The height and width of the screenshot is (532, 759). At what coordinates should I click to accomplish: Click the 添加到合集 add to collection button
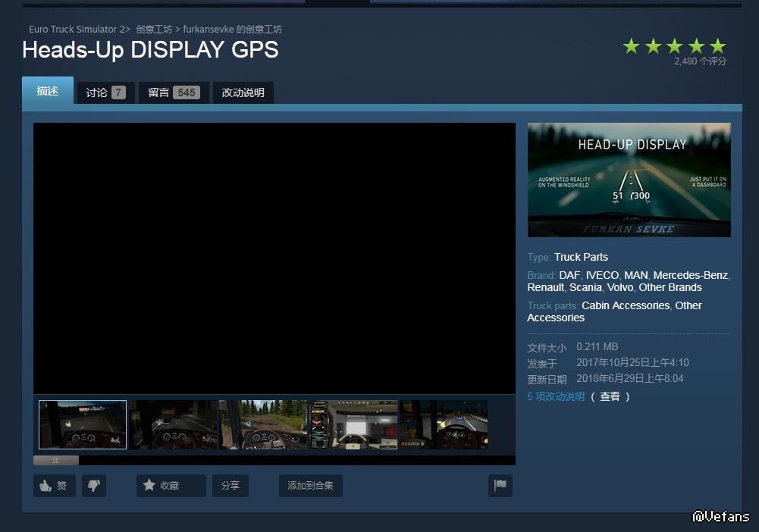click(310, 485)
